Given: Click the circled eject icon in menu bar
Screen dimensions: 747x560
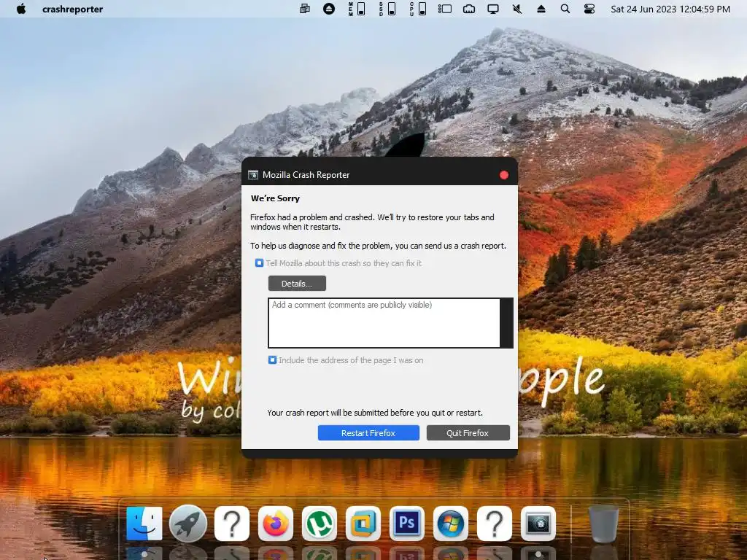Looking at the screenshot, I should point(329,9).
